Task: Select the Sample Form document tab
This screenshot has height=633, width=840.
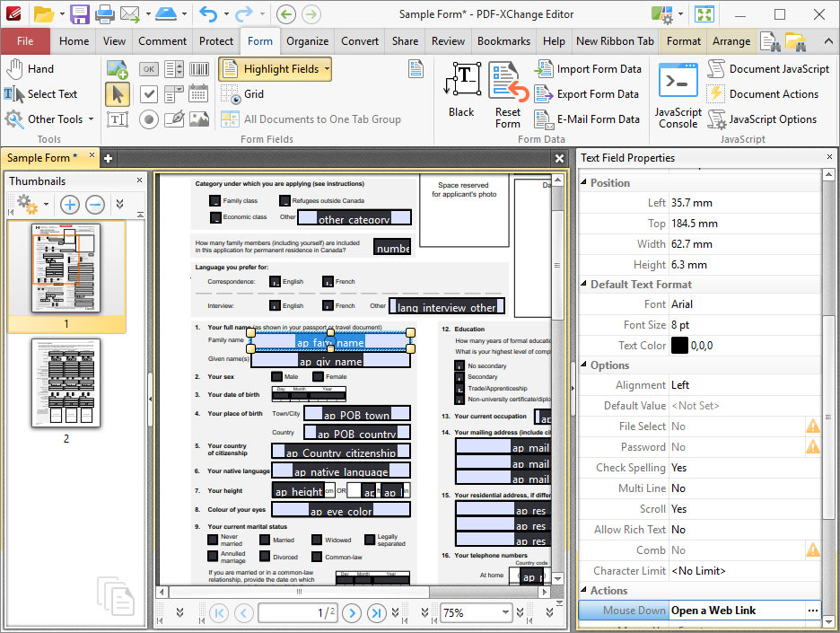Action: [x=42, y=158]
